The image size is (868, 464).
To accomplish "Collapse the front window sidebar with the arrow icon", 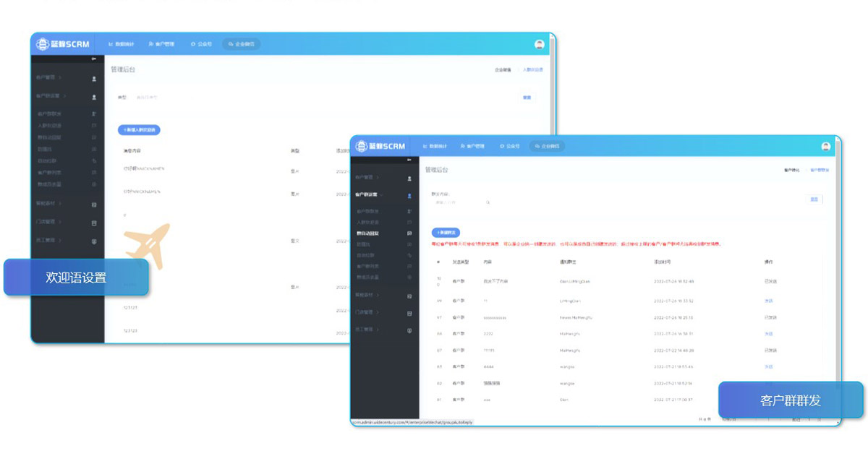I will pyautogui.click(x=409, y=159).
